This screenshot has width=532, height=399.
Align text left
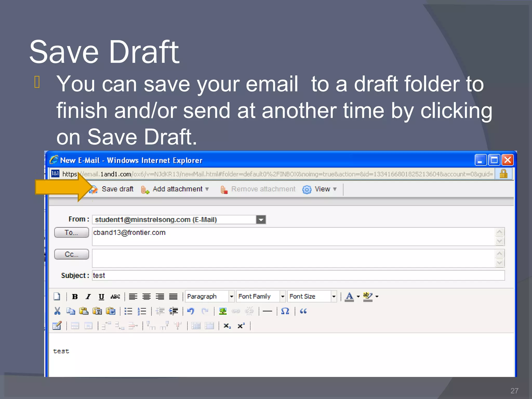[x=133, y=296]
